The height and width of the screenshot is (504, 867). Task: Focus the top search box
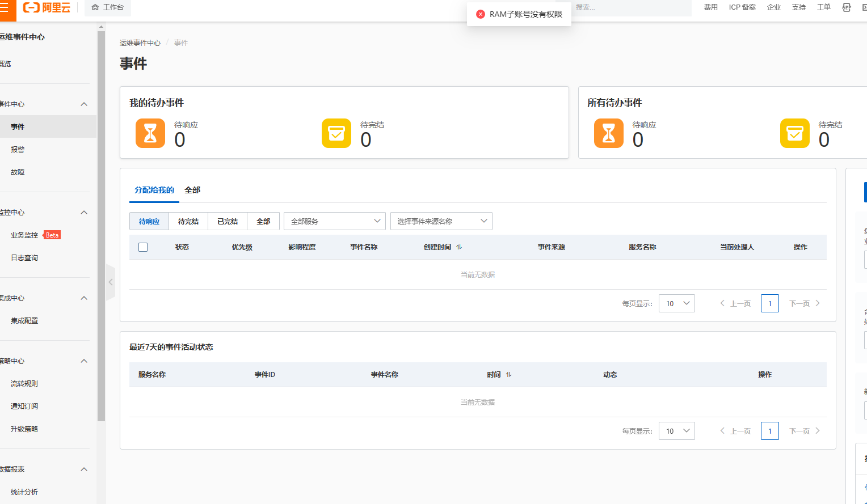point(631,7)
